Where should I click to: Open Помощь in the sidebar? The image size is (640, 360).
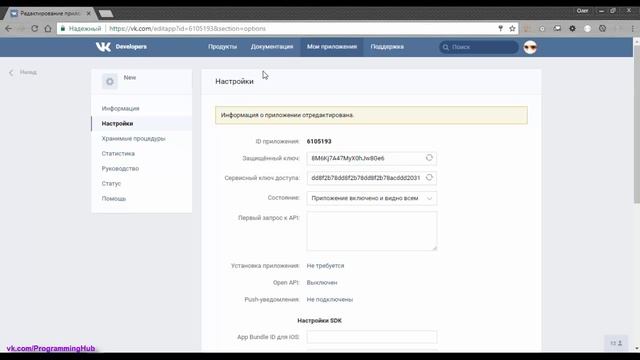(142, 199)
